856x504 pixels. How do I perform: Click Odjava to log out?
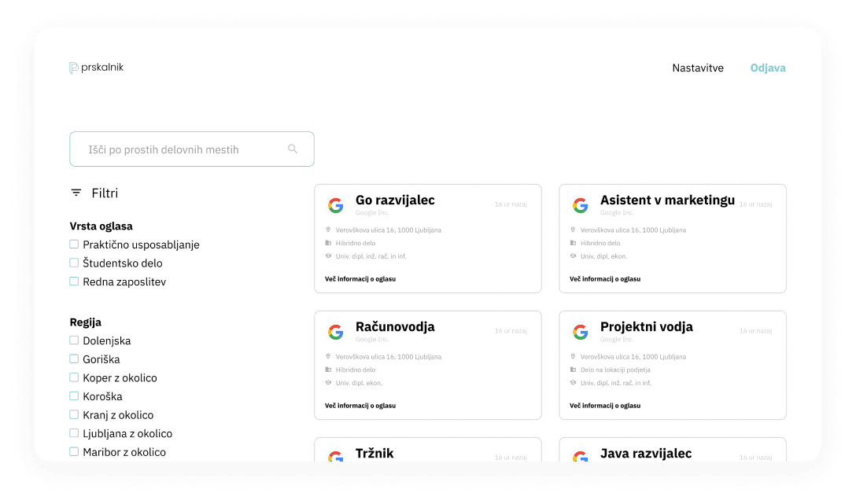click(767, 68)
